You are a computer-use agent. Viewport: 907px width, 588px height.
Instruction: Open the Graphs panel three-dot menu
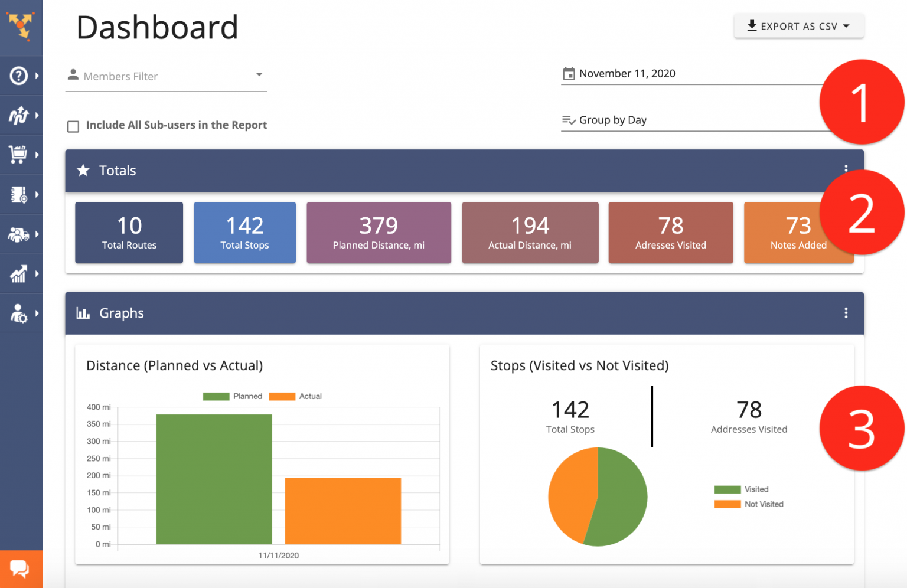pyautogui.click(x=846, y=313)
